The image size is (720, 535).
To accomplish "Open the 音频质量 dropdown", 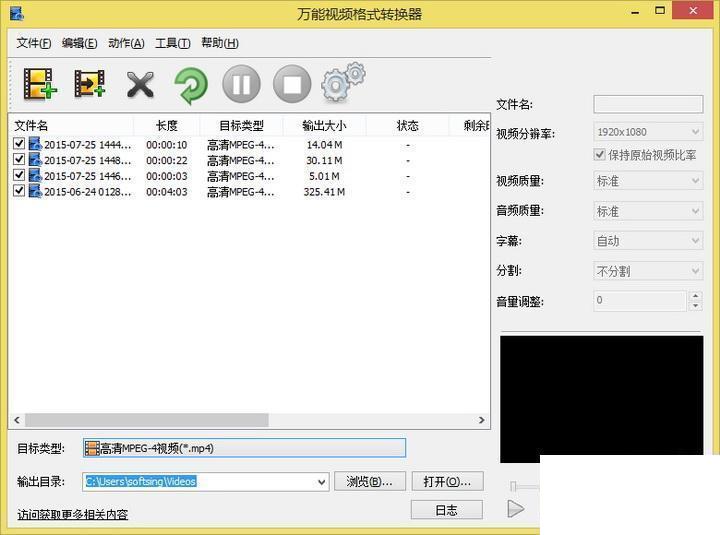I will coord(648,211).
